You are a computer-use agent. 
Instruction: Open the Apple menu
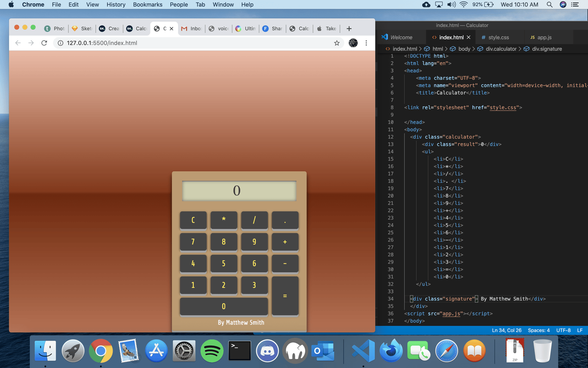point(11,5)
